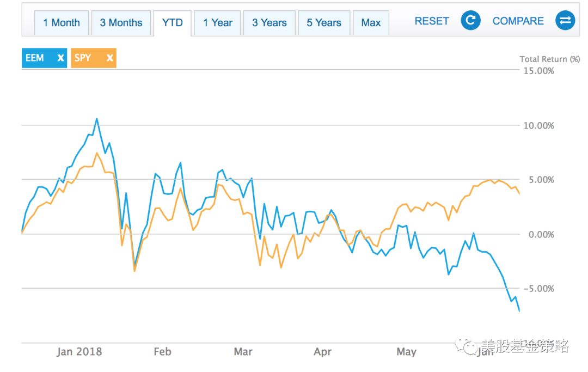Click the EEM line's January peak
This screenshot has width=588, height=372.
pos(97,119)
